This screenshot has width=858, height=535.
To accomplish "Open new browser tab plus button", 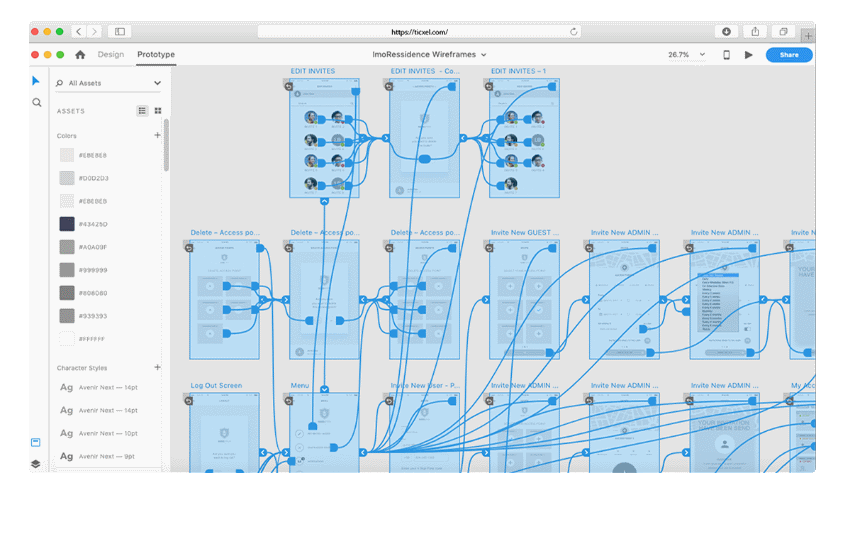I will tap(808, 36).
